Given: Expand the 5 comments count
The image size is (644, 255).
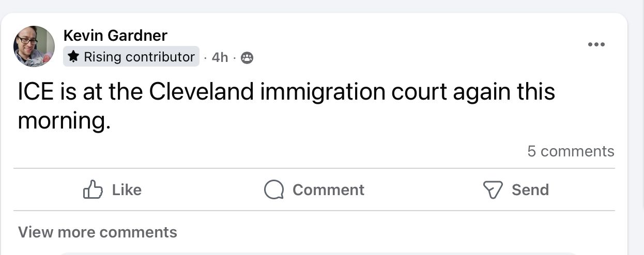Looking at the screenshot, I should point(571,151).
